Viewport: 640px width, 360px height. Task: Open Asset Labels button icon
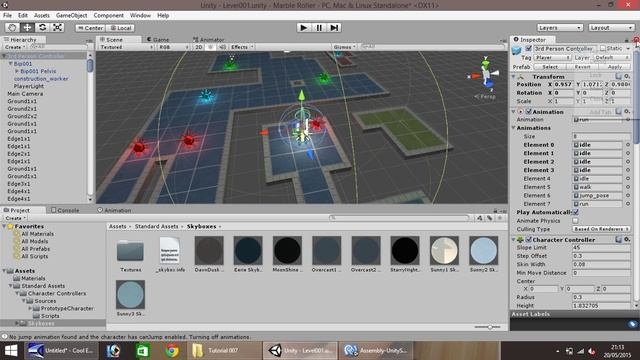pos(632,324)
